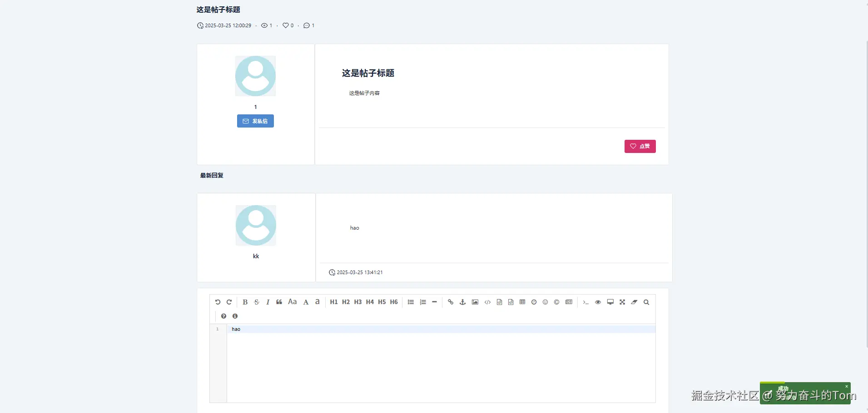Insert an HTML entity character
The height and width of the screenshot is (413, 868).
point(557,302)
